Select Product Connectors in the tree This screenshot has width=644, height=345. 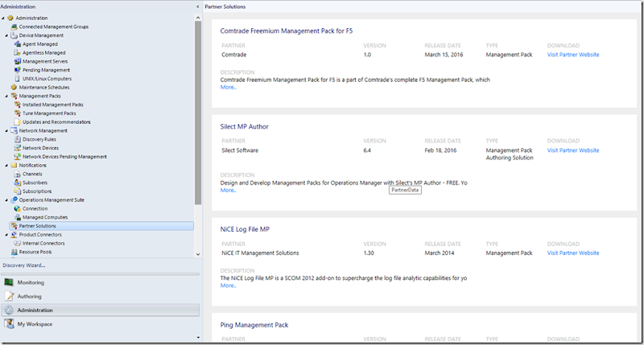pos(40,235)
